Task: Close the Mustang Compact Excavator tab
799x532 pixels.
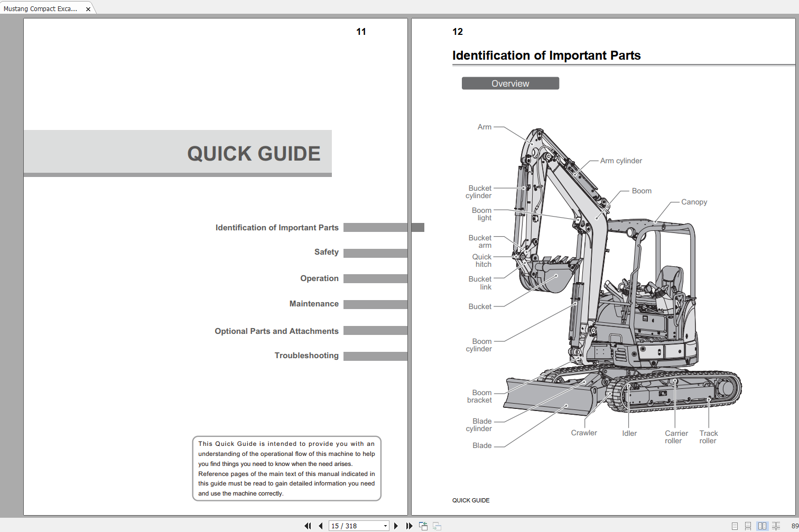Action: pyautogui.click(x=88, y=9)
